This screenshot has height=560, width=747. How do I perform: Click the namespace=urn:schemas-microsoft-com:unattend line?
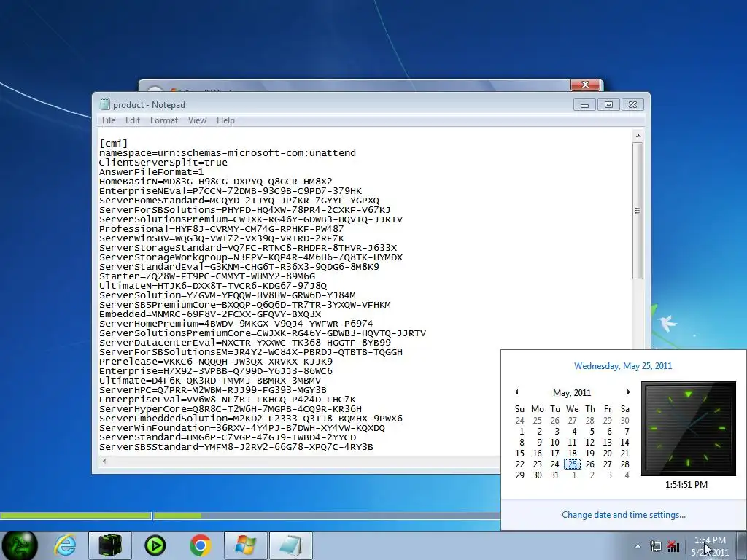tap(228, 153)
